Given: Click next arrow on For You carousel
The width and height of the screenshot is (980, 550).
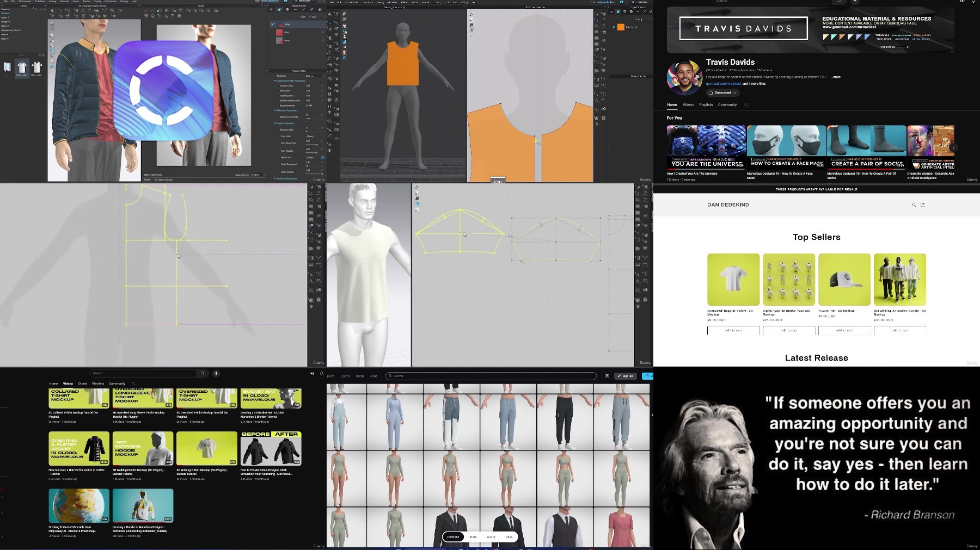Looking at the screenshot, I should click(953, 147).
